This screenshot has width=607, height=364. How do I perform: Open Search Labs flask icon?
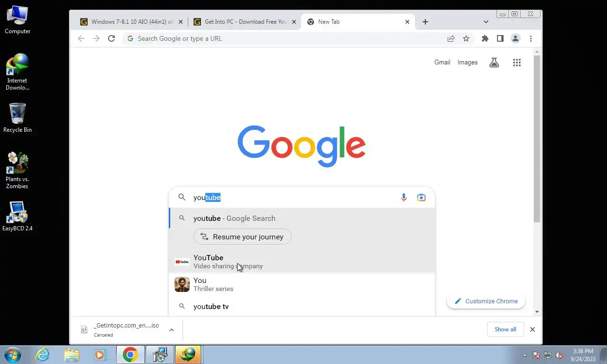tap(494, 62)
